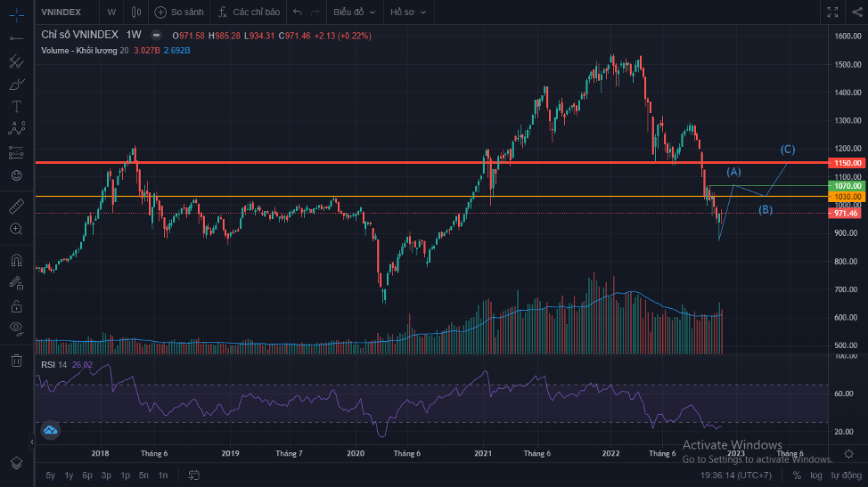Select the Text annotation tool
This screenshot has height=487, width=868.
(x=16, y=106)
